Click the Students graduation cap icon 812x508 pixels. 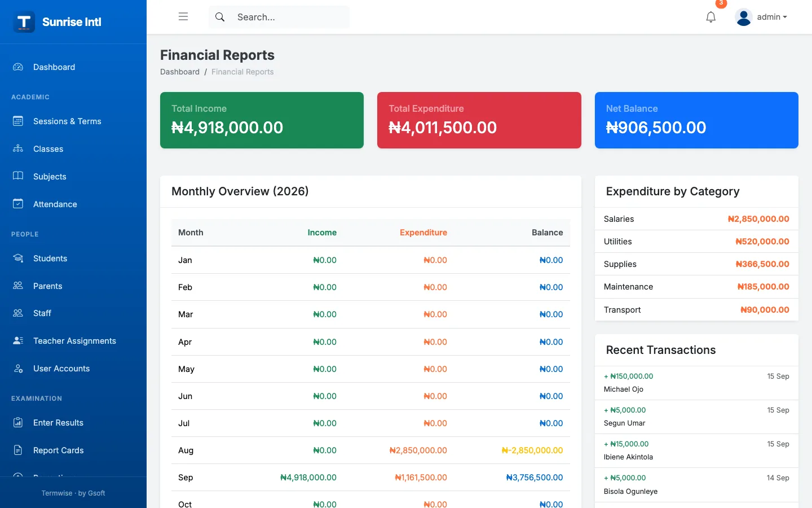pos(18,258)
